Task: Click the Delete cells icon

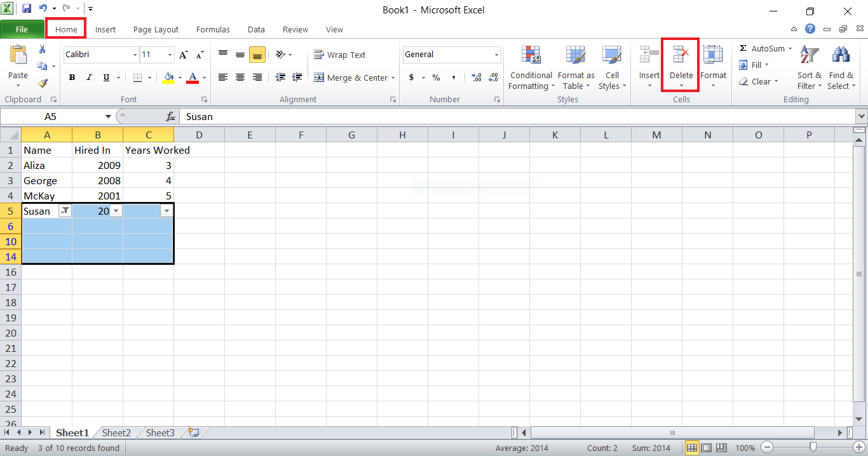Action: click(681, 56)
